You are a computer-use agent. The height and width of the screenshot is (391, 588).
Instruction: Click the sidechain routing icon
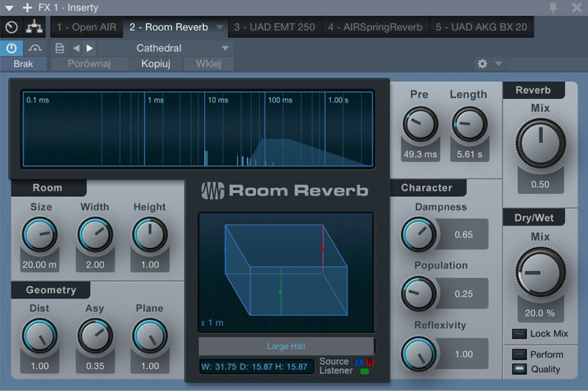pos(34,27)
